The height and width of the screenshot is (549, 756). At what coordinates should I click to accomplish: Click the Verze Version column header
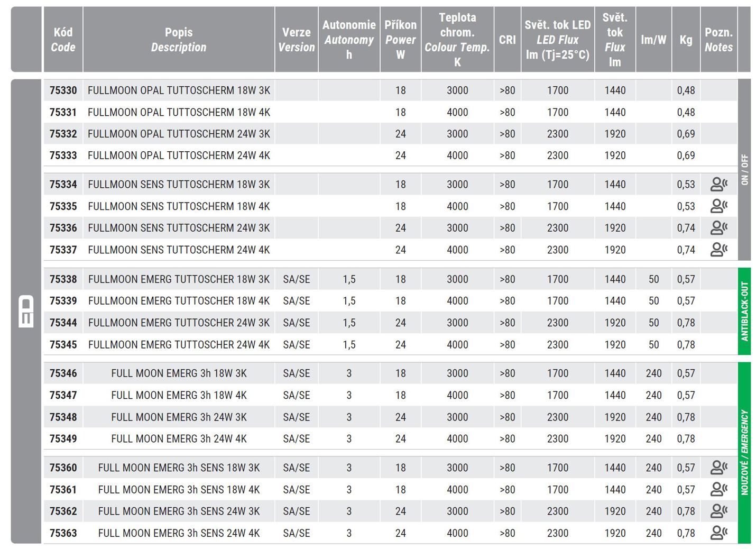pyautogui.click(x=297, y=40)
